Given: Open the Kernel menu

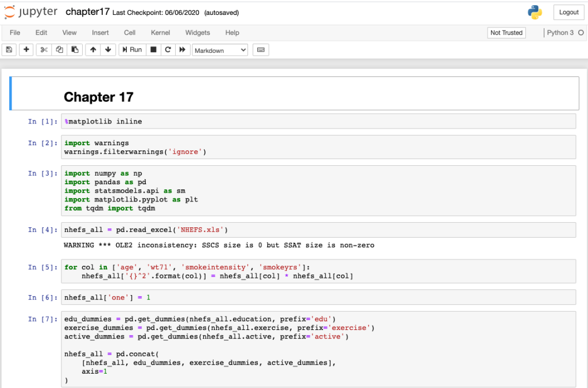Looking at the screenshot, I should tap(160, 33).
